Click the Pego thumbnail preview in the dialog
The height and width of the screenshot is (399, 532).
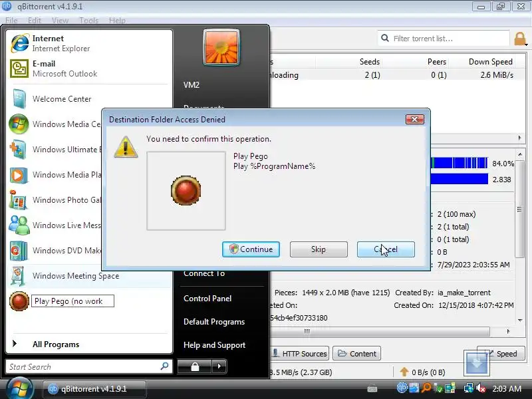coord(186,191)
